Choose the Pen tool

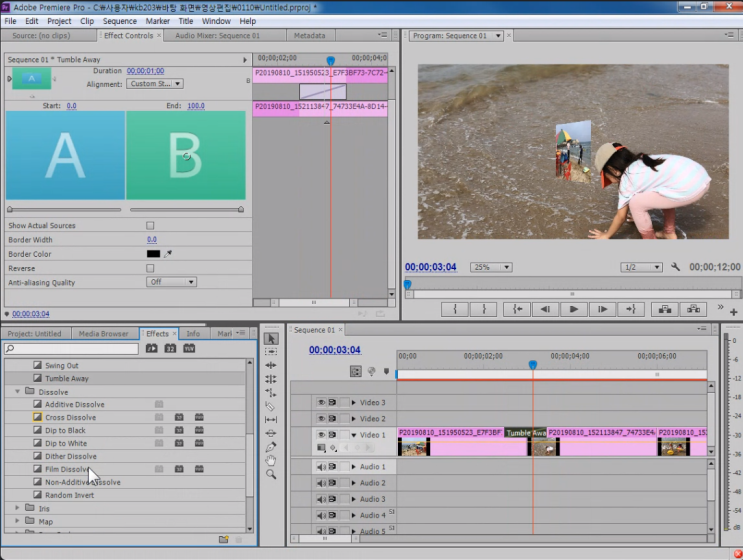click(271, 447)
